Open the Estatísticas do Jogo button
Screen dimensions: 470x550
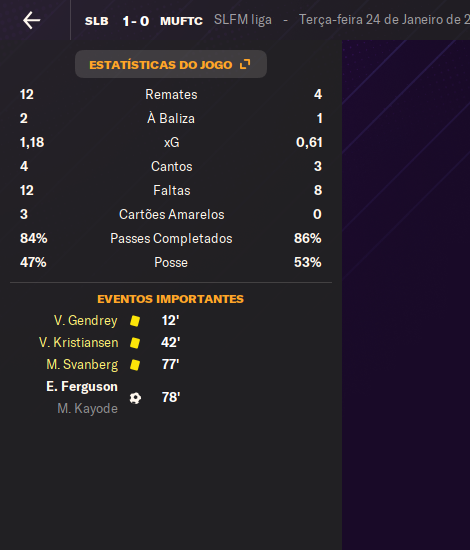pos(171,64)
